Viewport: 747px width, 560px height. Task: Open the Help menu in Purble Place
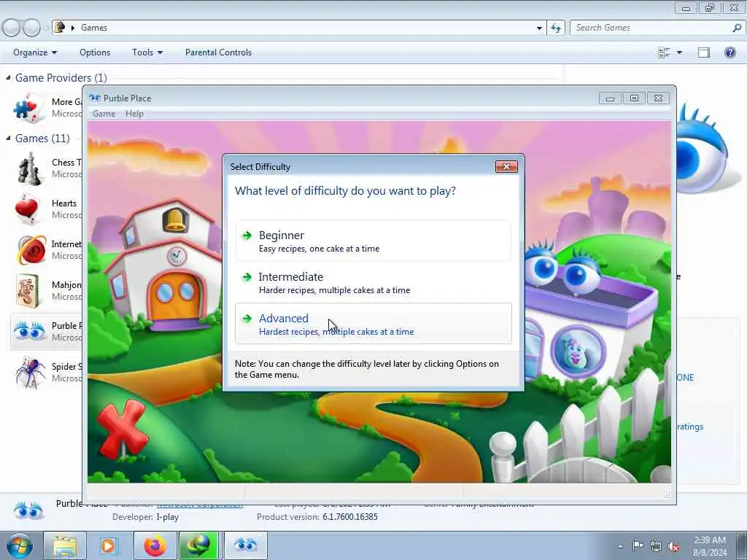pos(134,114)
